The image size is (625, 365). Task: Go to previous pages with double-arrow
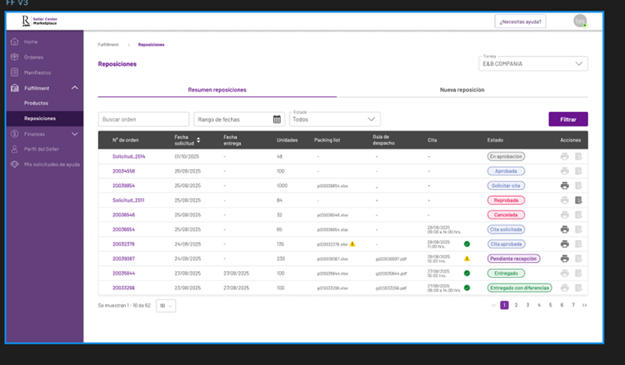493,305
